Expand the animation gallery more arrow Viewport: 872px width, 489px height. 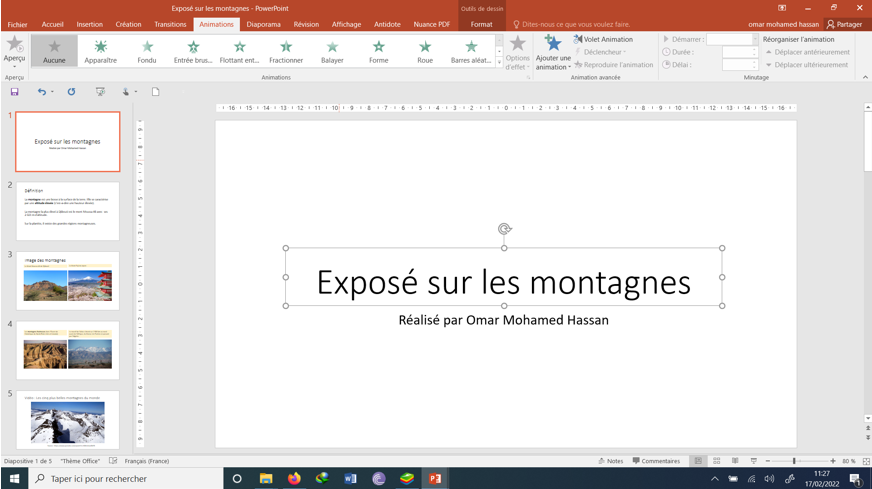point(499,63)
